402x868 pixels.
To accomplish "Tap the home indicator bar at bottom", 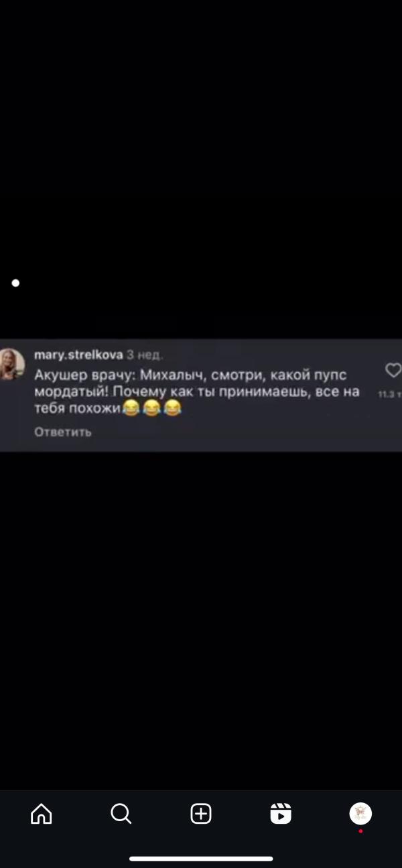I will (x=201, y=859).
